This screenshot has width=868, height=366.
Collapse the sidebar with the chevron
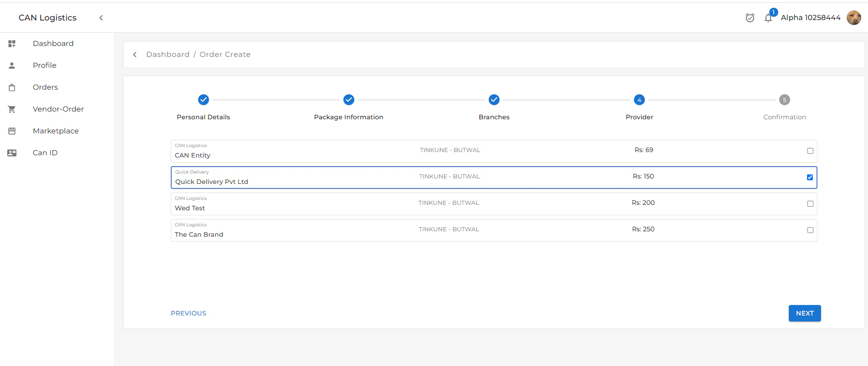point(101,18)
